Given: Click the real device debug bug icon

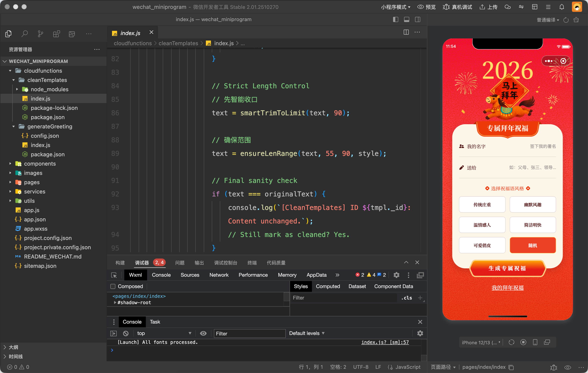Looking at the screenshot, I should click(446, 7).
